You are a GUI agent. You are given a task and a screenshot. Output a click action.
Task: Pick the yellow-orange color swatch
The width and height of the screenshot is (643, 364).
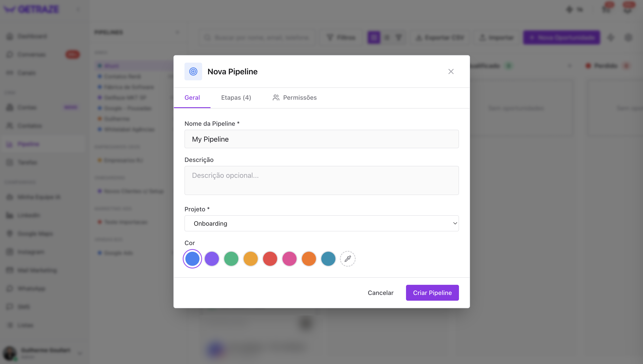250,259
